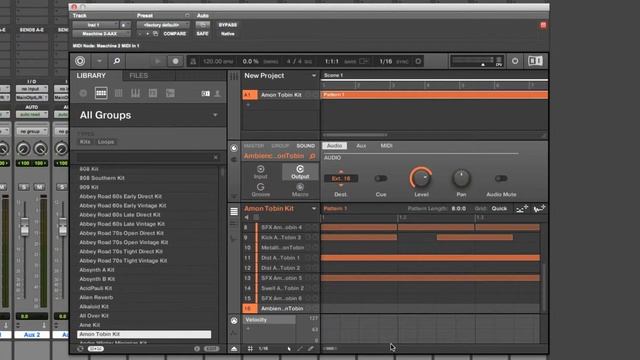Open the Aux output tab
This screenshot has height=360, width=640.
click(361, 146)
